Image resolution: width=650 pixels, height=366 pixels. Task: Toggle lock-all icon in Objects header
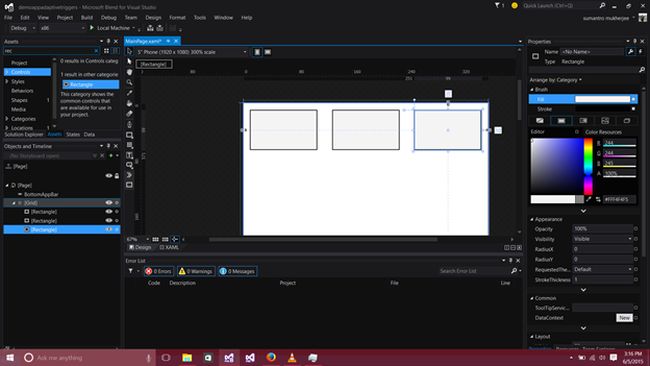(x=117, y=176)
